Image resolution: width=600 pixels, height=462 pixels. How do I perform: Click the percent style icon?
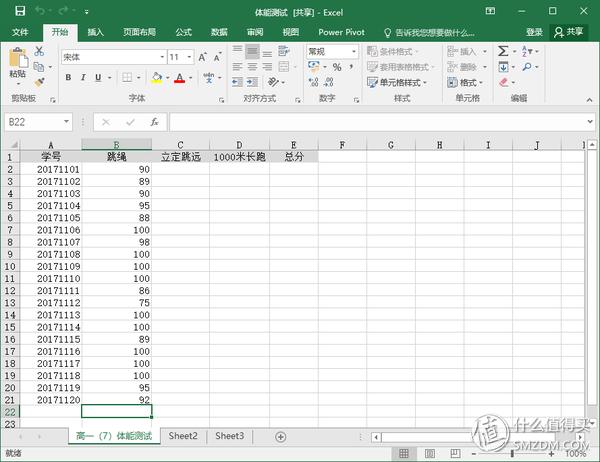(337, 67)
